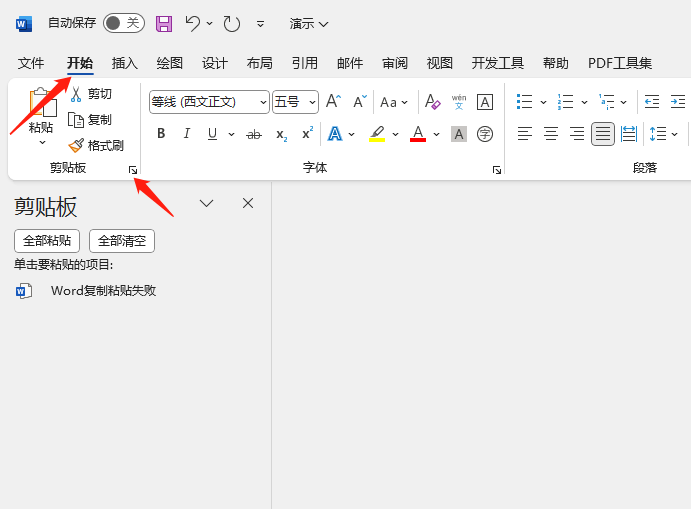Open bullet list dropdown arrow
691x509 pixels.
[543, 102]
